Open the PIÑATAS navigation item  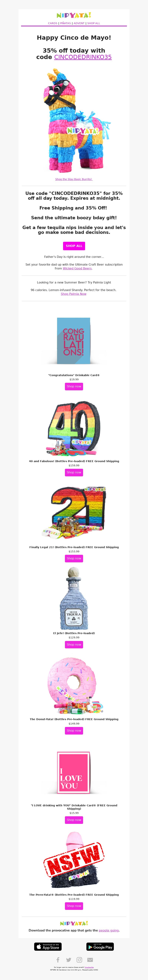(x=65, y=23)
